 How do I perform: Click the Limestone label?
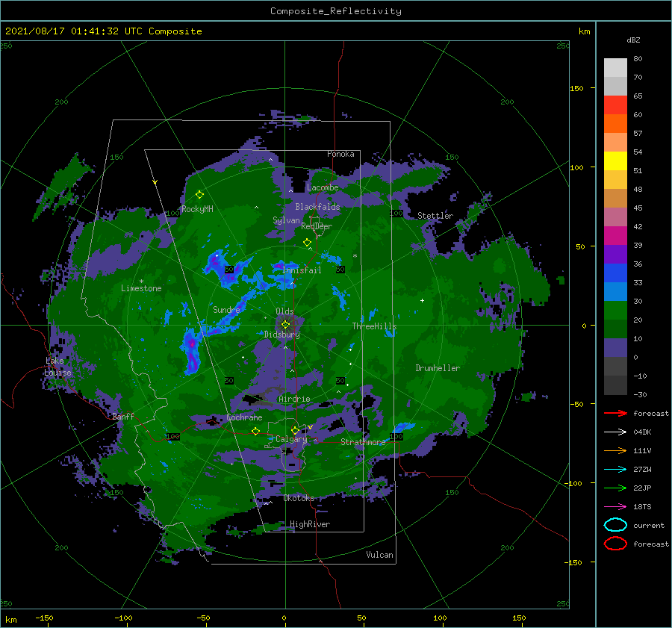click(141, 288)
